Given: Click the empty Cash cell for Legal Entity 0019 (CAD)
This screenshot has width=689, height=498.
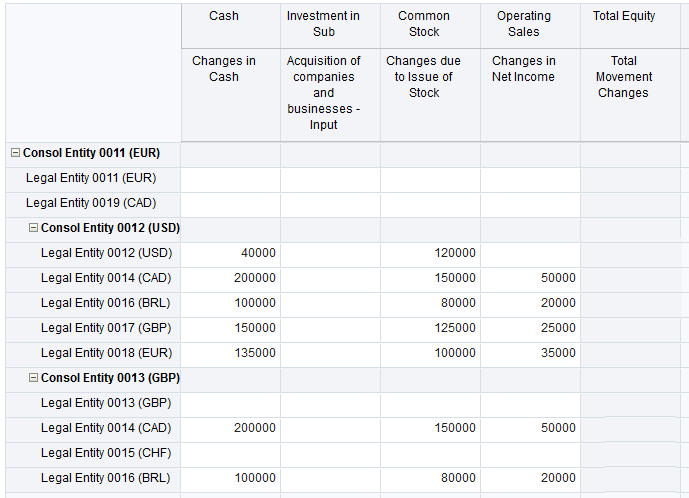Looking at the screenshot, I should (x=231, y=205).
